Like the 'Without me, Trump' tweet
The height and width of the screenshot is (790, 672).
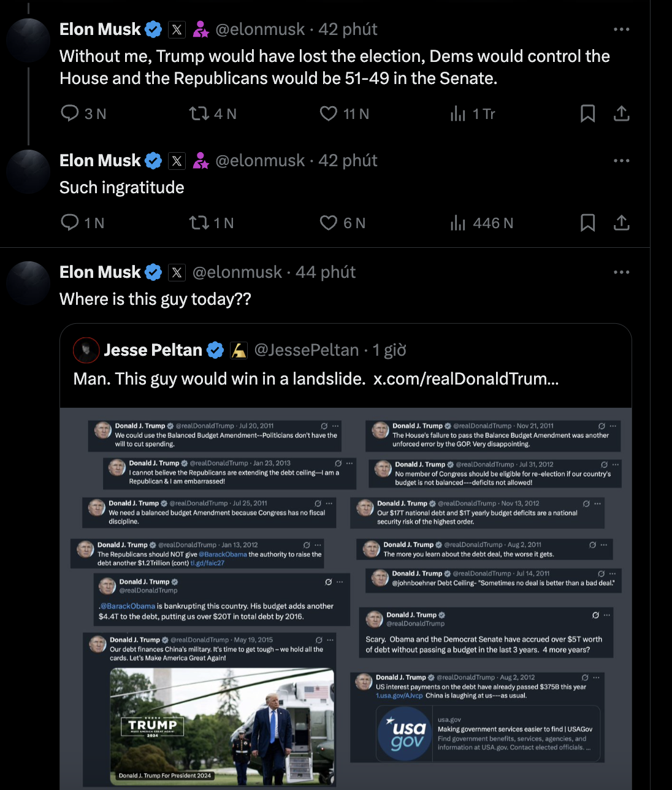tap(329, 113)
